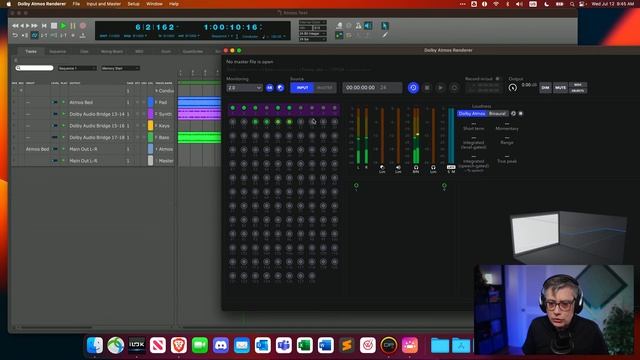Open Finder from the dock
The image size is (640, 360).
pyautogui.click(x=95, y=345)
